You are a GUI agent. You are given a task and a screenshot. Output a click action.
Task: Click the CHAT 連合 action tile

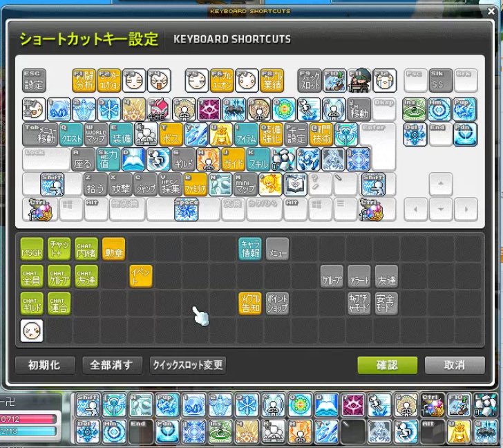[x=59, y=304]
